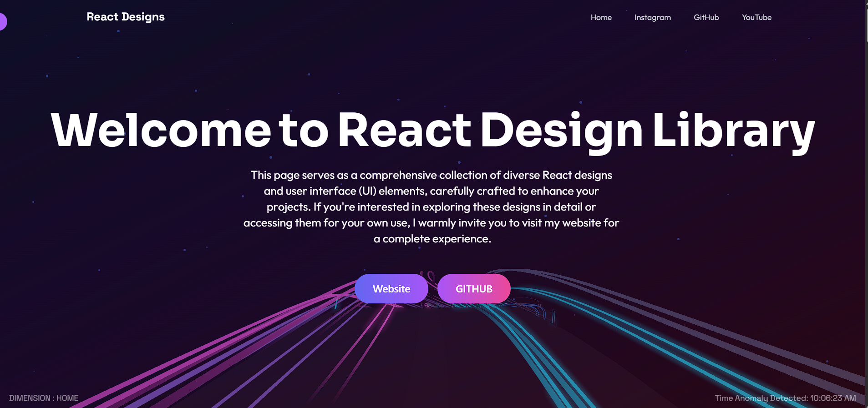Click the React Designs logo text
This screenshot has width=868, height=408.
(x=126, y=17)
